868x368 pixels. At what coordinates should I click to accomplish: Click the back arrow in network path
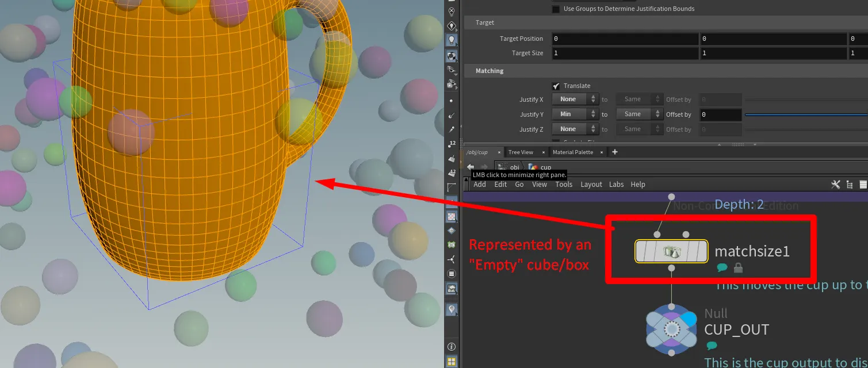[x=471, y=167]
